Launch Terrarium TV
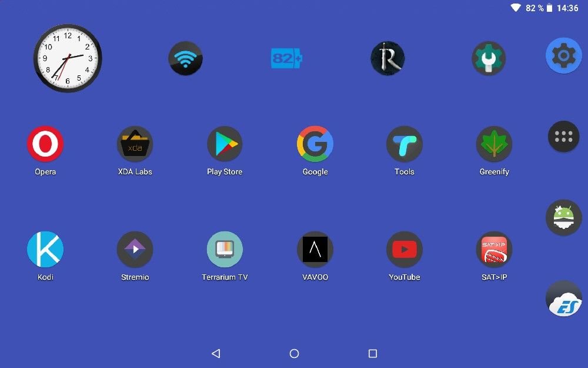The image size is (588, 368). click(225, 249)
